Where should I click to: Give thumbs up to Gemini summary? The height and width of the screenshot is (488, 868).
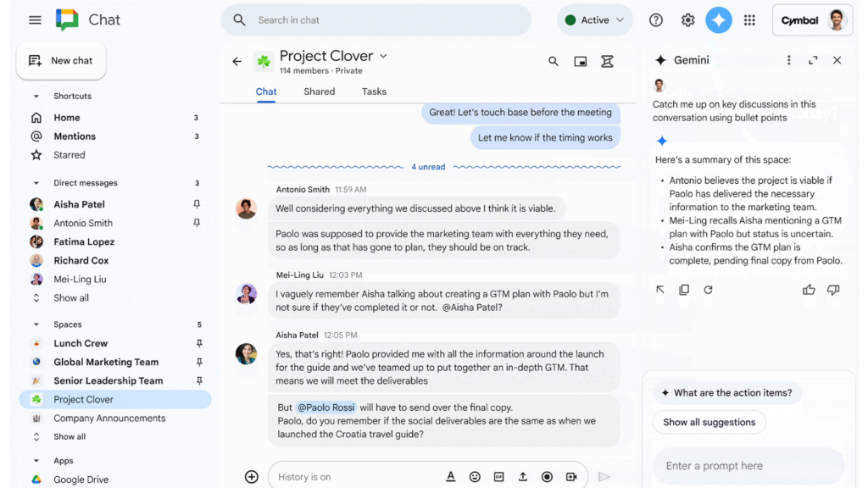(809, 290)
